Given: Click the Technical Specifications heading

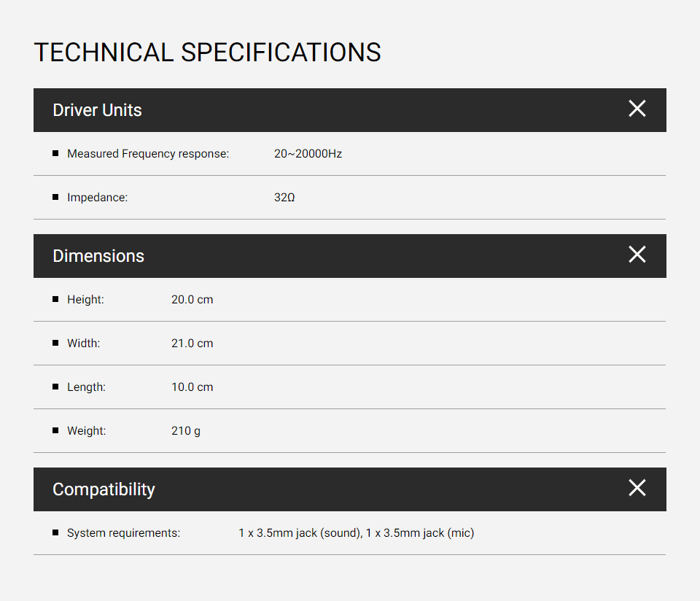Looking at the screenshot, I should [207, 53].
